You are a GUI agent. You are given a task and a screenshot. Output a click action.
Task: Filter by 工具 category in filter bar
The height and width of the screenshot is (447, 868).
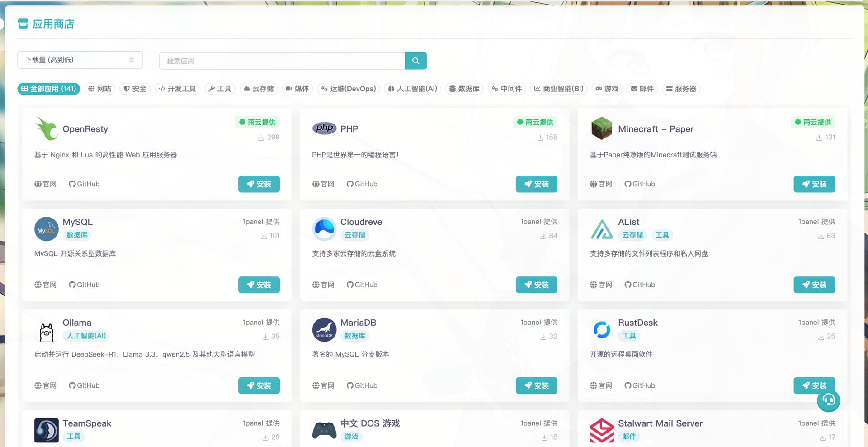tap(220, 89)
